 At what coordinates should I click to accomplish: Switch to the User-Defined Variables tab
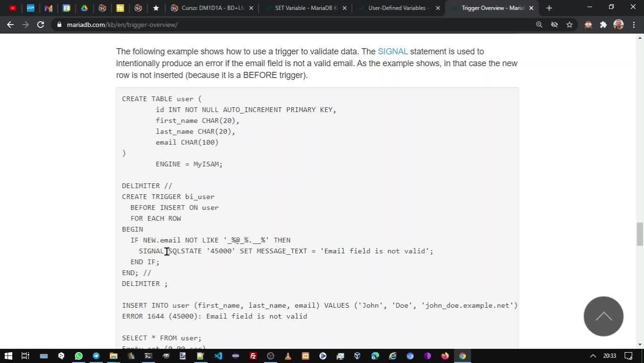(398, 8)
